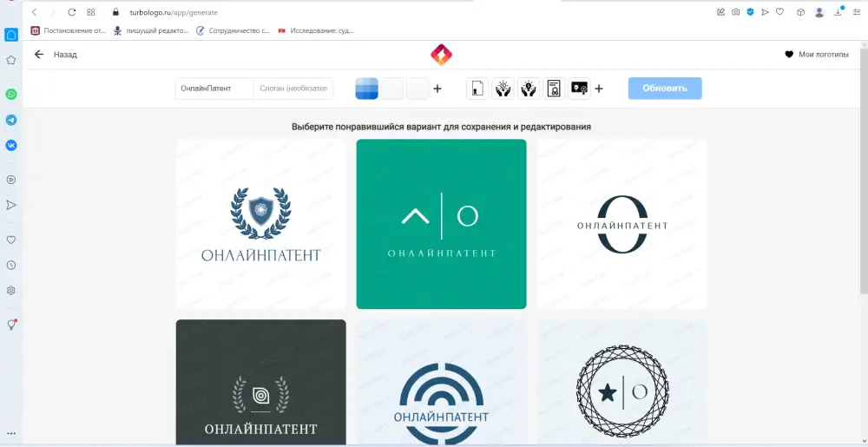Open WhatsApp in the browser sidebar

tap(11, 94)
